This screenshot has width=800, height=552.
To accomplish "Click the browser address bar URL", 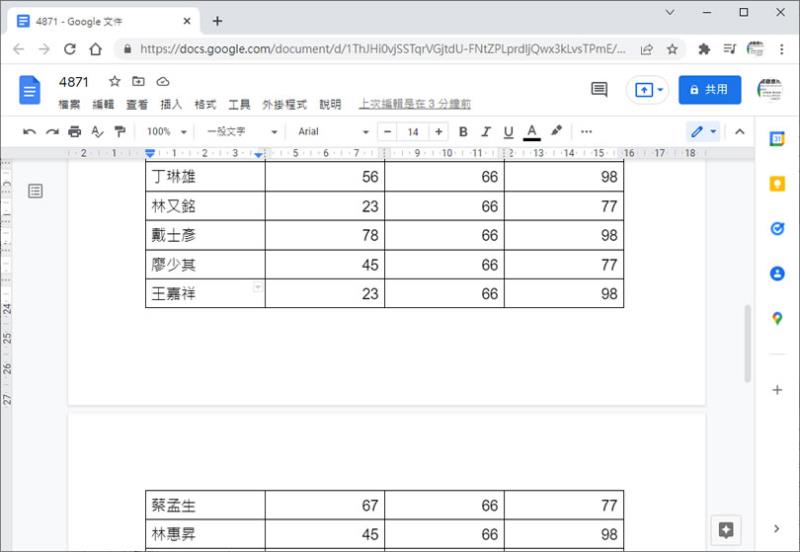I will [x=383, y=49].
